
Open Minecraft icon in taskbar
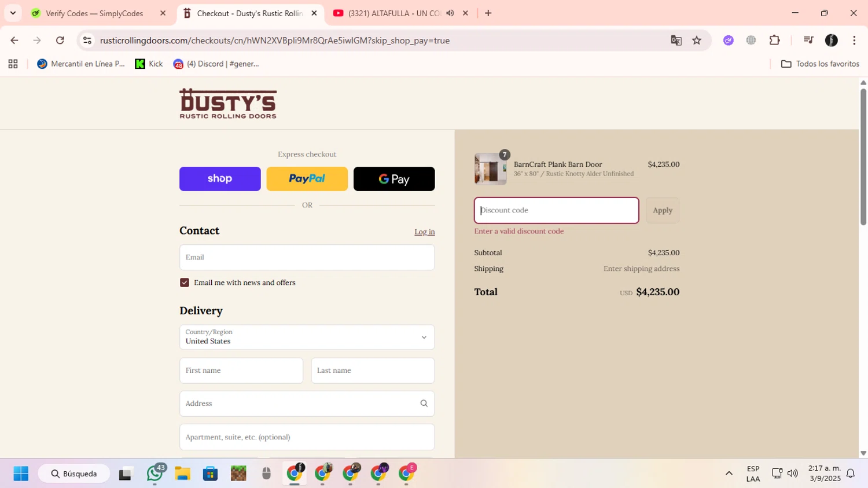point(238,474)
